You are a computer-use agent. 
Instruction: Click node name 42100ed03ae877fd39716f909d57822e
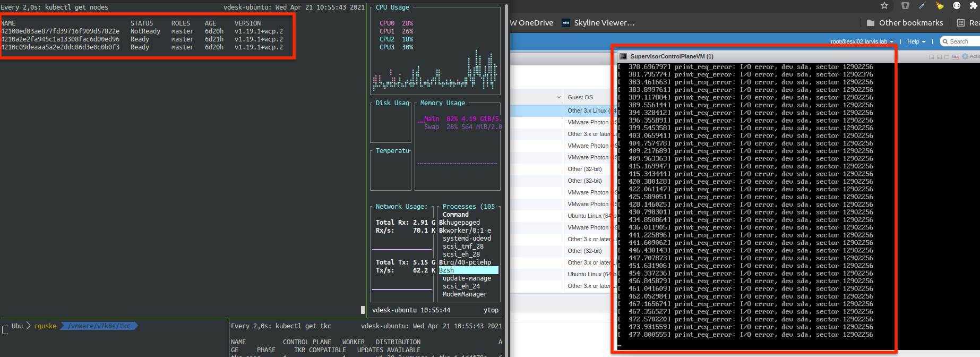click(60, 31)
